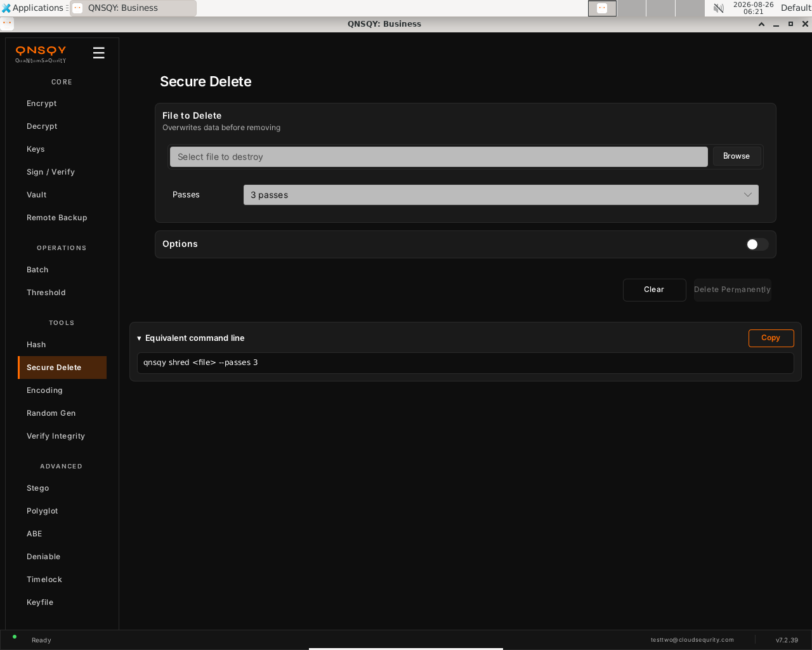Click the muted volume icon in system tray
Screen dimensions: 812x650
[x=718, y=8]
